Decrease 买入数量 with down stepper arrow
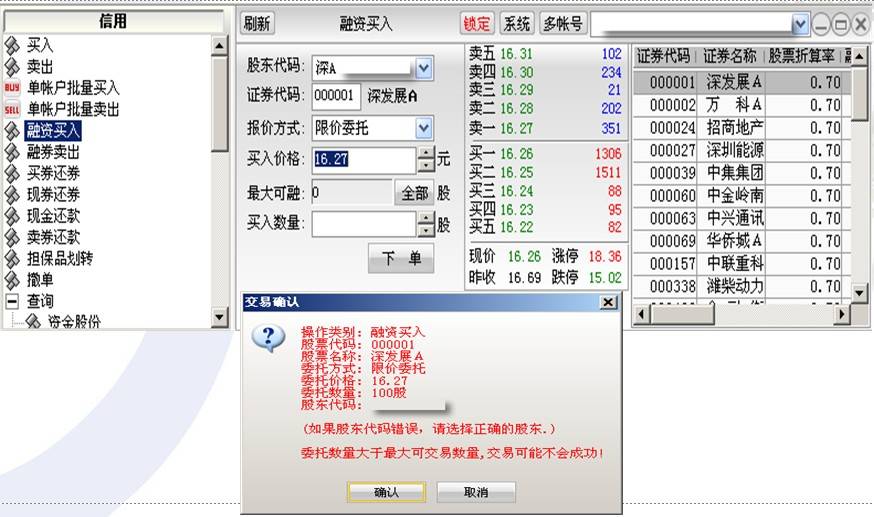 click(x=426, y=231)
